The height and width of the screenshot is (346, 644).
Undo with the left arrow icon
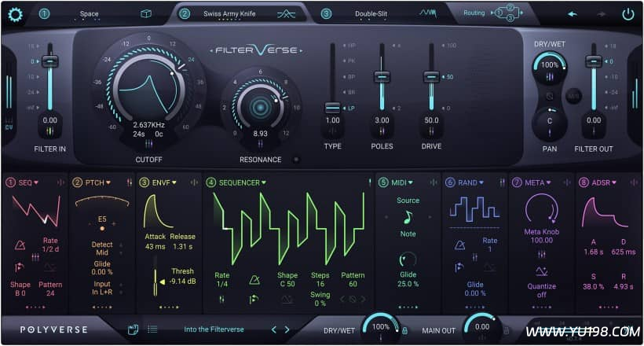click(572, 14)
